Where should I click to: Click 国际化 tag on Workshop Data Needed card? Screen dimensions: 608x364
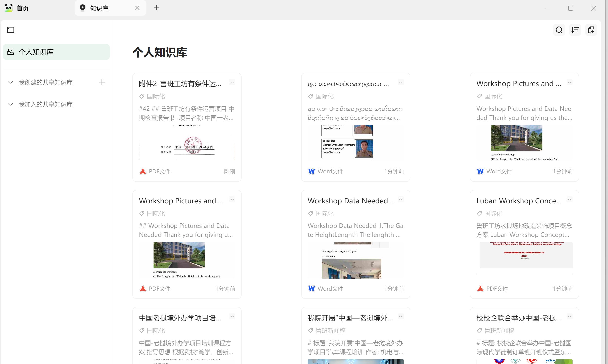coord(324,214)
